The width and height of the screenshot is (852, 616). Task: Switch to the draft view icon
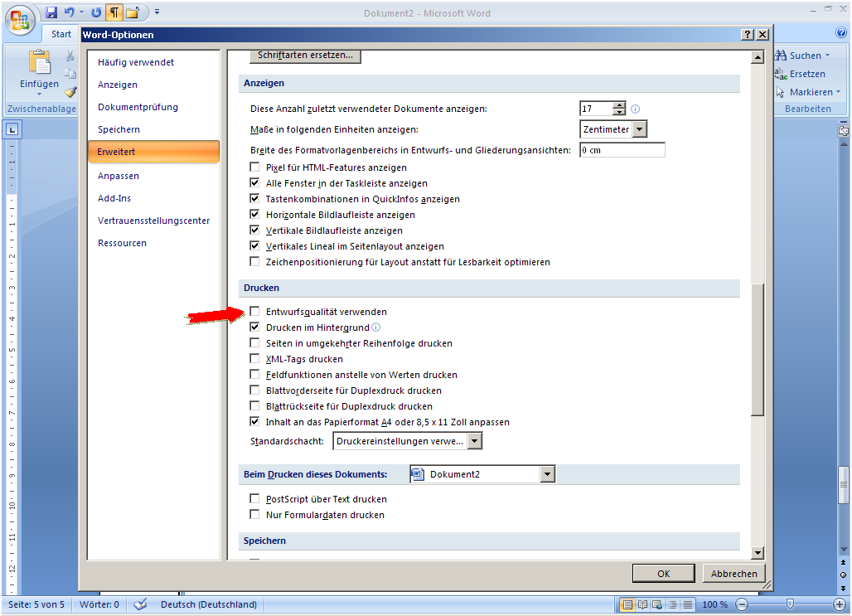[x=688, y=604]
